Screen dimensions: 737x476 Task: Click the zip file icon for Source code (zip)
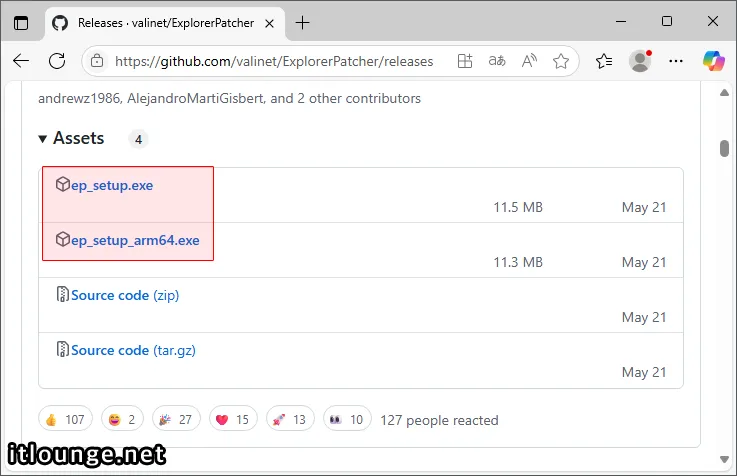(x=63, y=294)
